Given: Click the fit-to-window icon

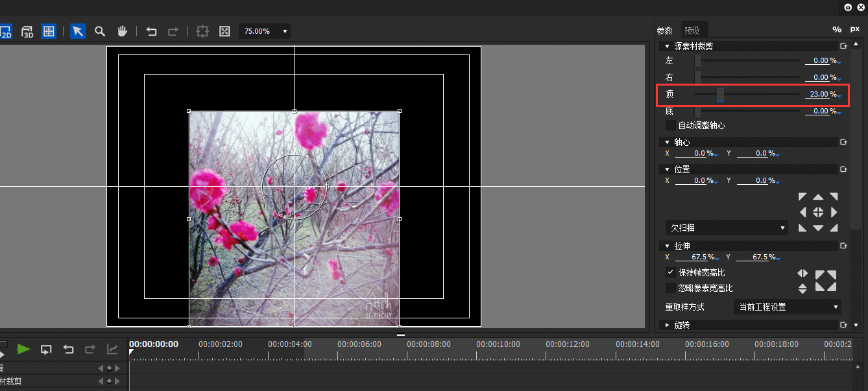Looking at the screenshot, I should (x=224, y=31).
